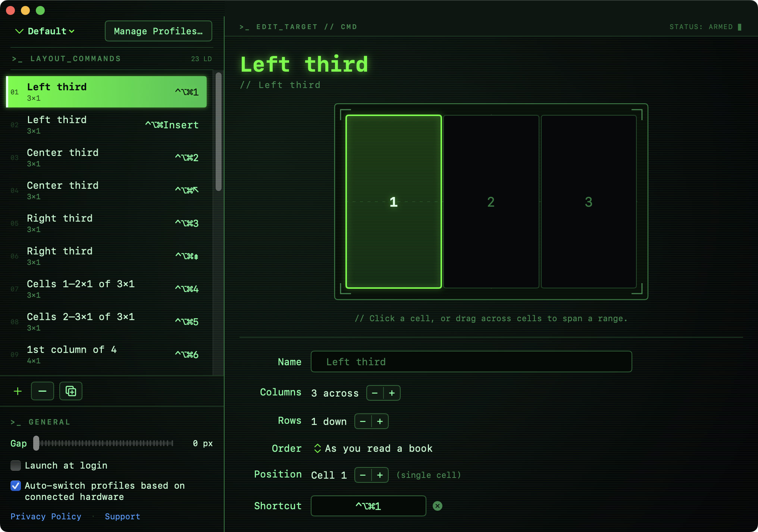Click the Shortcut recorder field
The width and height of the screenshot is (758, 532).
tap(368, 506)
